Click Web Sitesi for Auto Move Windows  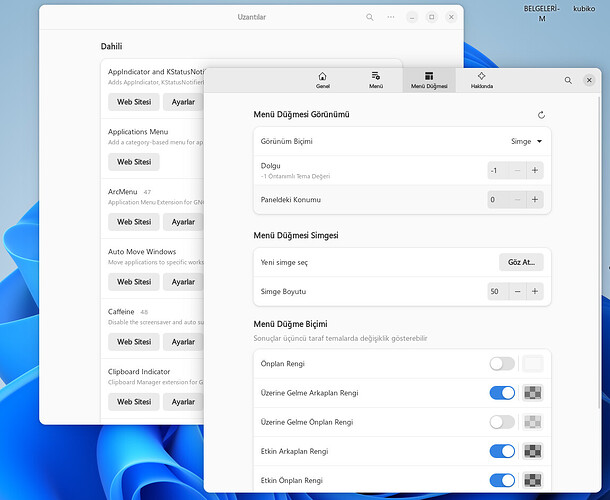(134, 282)
